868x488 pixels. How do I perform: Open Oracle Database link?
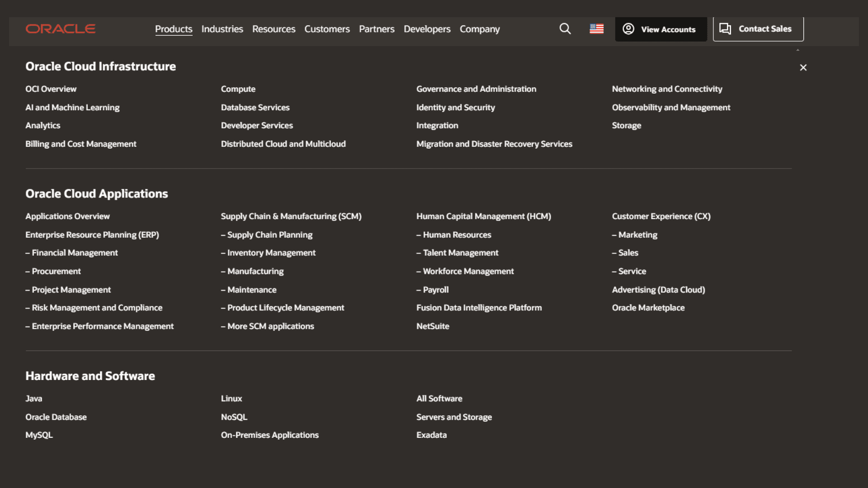coord(56,417)
